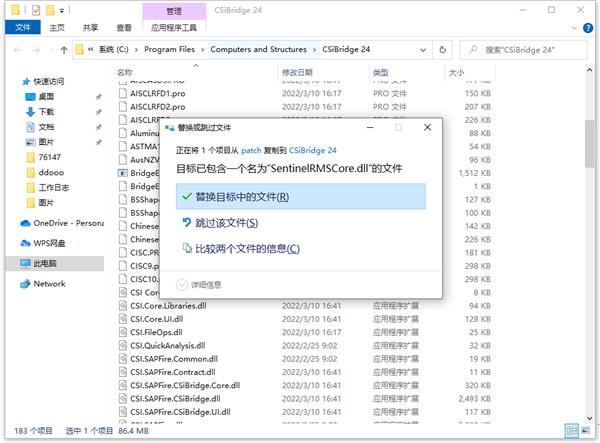This screenshot has height=443, width=600.
Task: Select file CSI.Core.UI.dll
Action: pyautogui.click(x=157, y=319)
